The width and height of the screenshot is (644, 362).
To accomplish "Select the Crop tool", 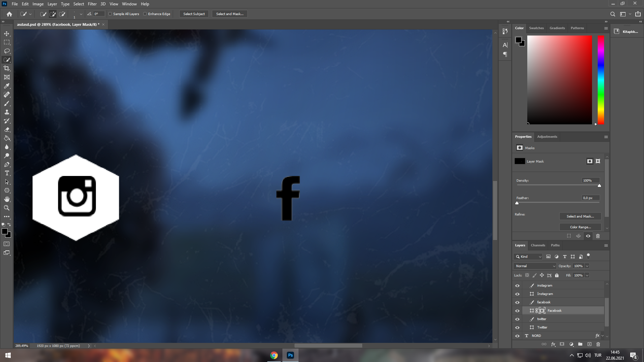I will point(7,68).
